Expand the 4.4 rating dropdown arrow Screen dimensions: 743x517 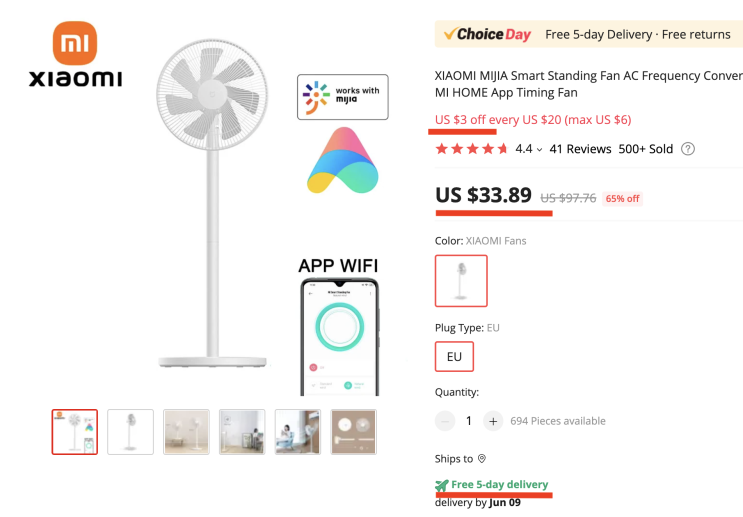[540, 149]
